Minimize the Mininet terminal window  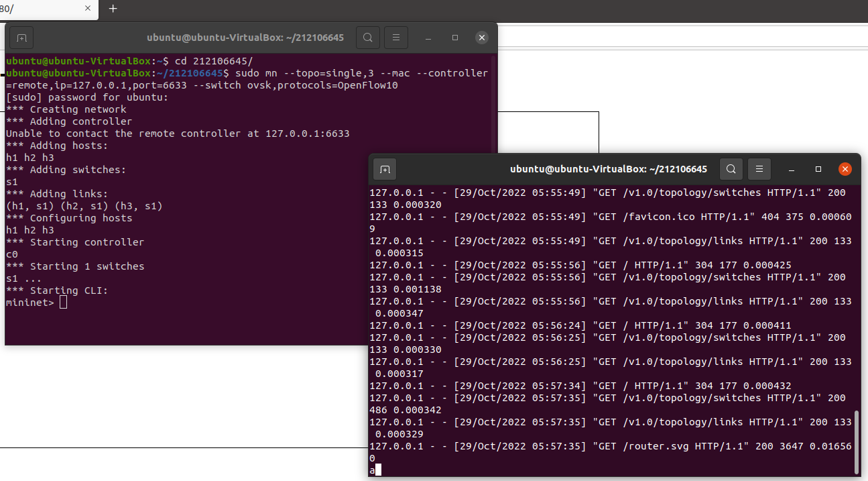pyautogui.click(x=429, y=38)
